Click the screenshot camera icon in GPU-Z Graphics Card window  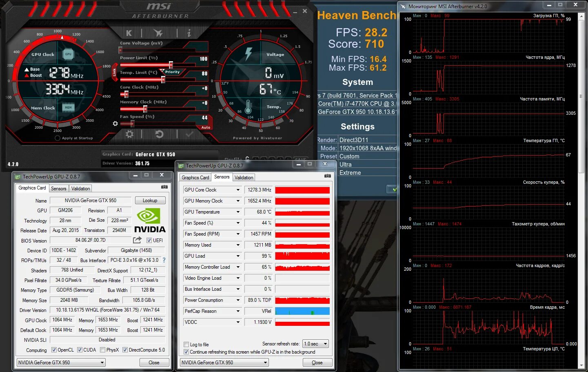(x=164, y=187)
